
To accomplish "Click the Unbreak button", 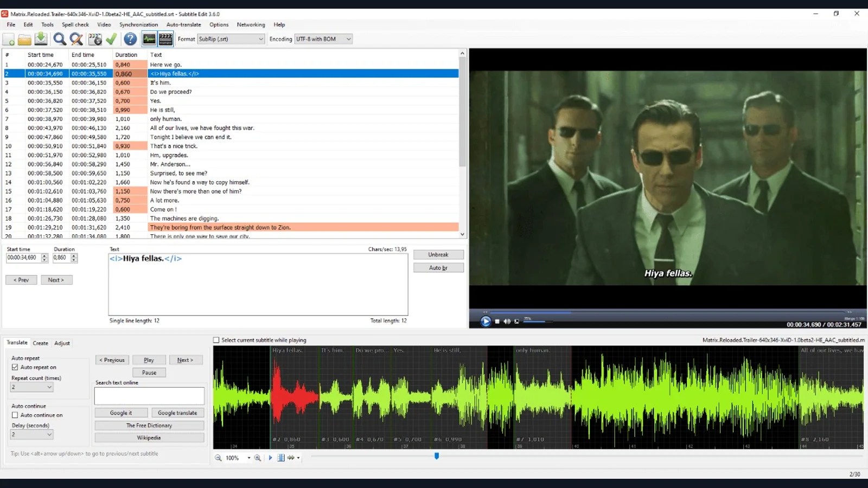I will 438,255.
